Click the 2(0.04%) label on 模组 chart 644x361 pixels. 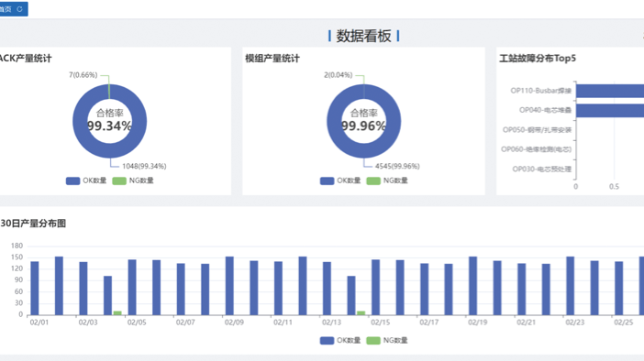click(x=338, y=74)
